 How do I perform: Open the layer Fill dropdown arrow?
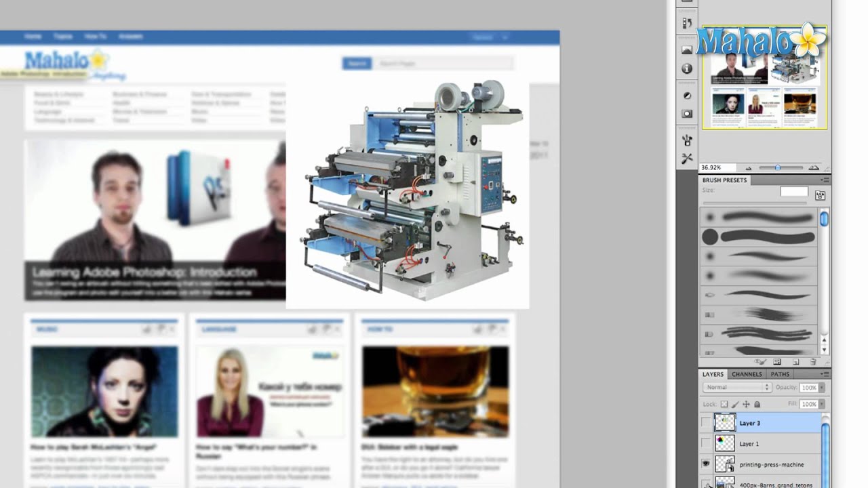click(x=823, y=404)
